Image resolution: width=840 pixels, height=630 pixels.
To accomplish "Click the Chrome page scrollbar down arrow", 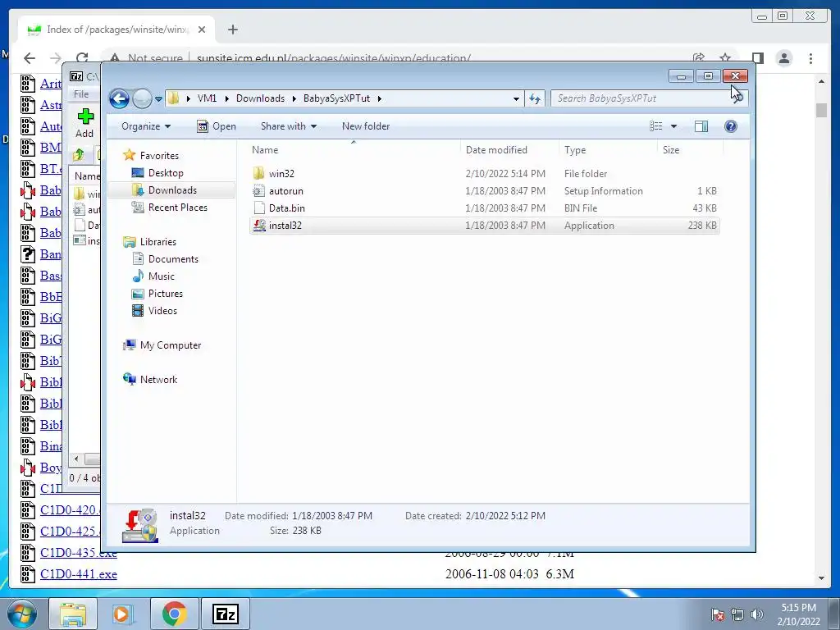I will (821, 577).
